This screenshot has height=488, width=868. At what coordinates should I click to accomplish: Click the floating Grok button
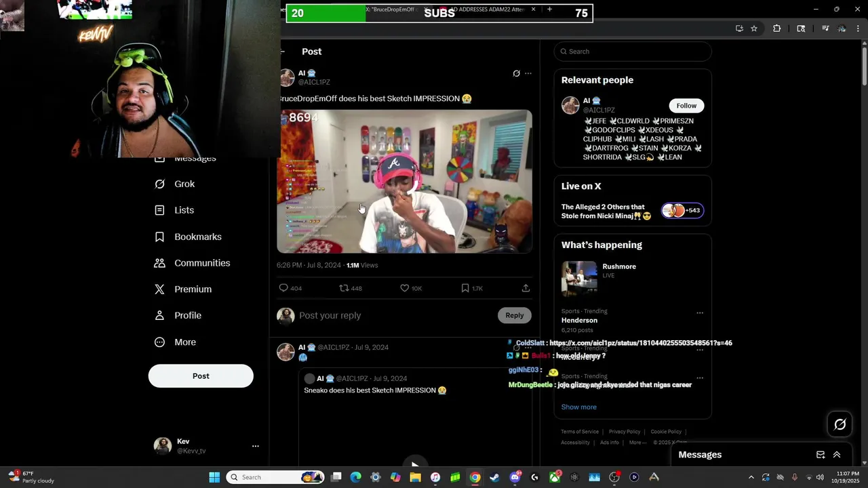pos(840,424)
